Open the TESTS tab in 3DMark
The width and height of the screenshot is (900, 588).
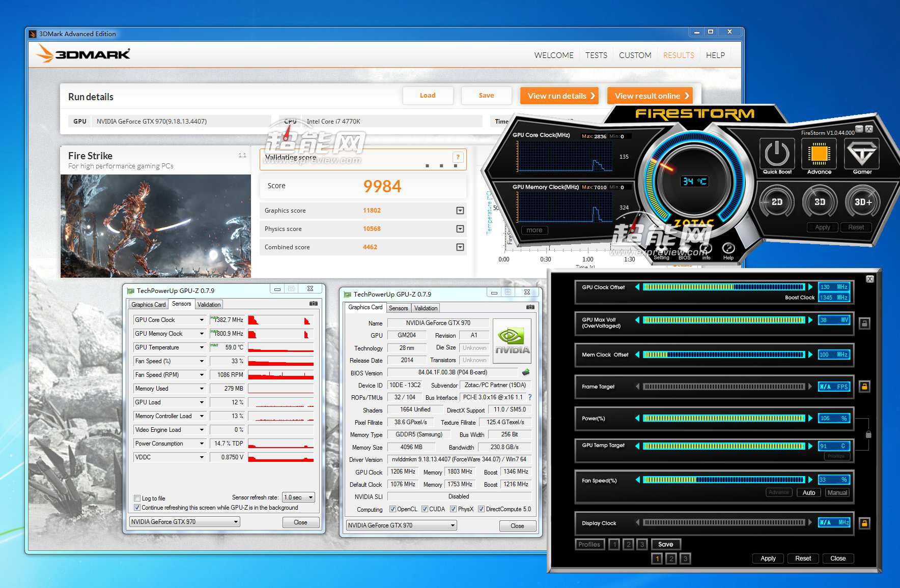[596, 55]
